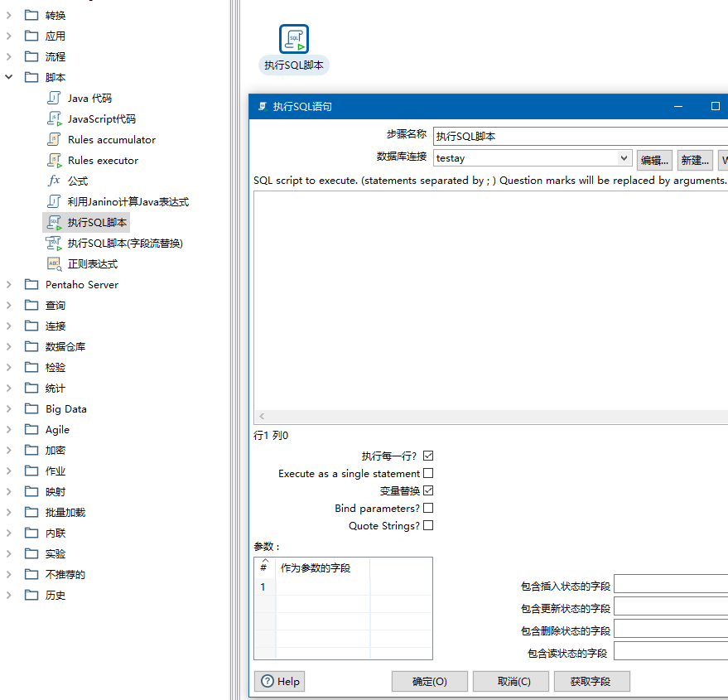This screenshot has height=700, width=728.
Task: Collapse the 脚本 category
Action: click(x=9, y=77)
